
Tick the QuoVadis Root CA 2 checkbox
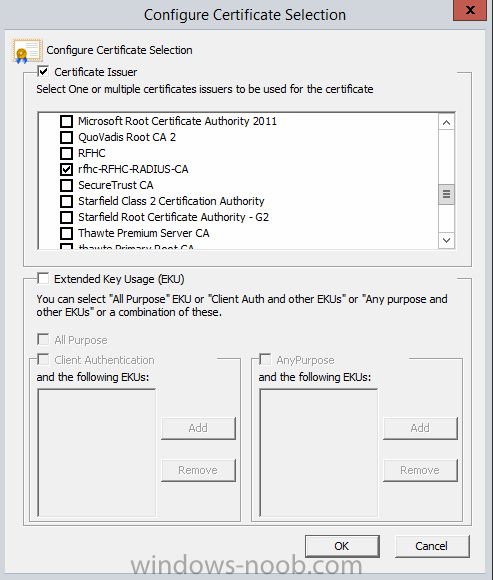coord(67,137)
